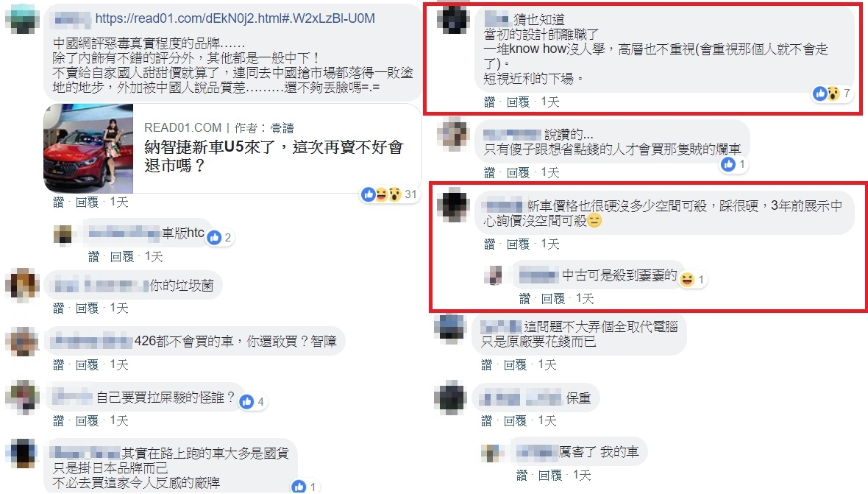Click 讚 under 猜也知道 comment
Image resolution: width=868 pixels, height=494 pixels.
489,102
